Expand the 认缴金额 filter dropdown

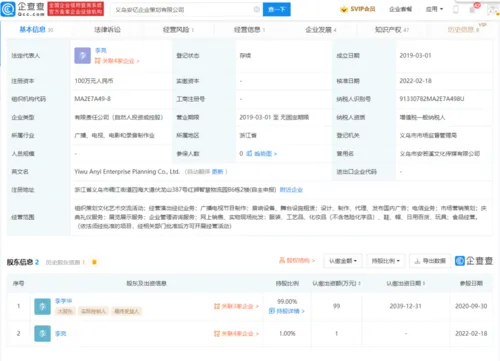343,261
